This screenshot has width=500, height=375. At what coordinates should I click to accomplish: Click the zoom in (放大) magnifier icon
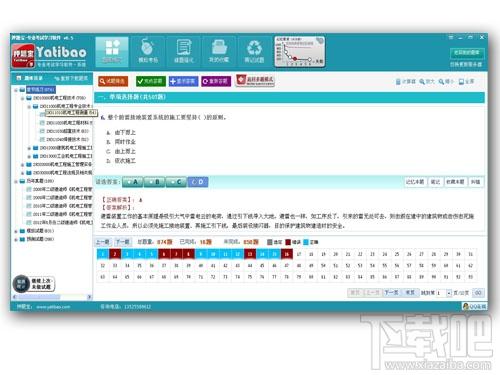427,81
